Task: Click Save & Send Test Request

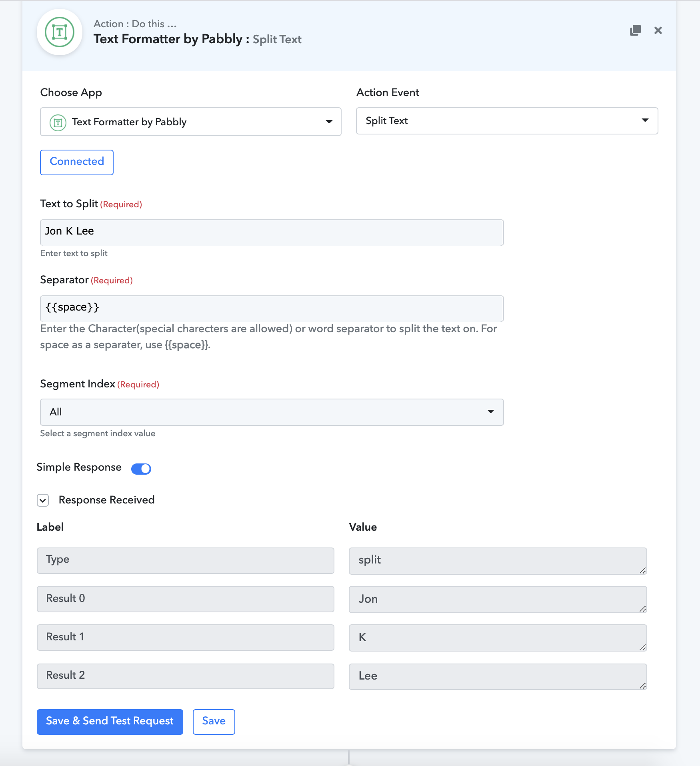Action: coord(110,722)
